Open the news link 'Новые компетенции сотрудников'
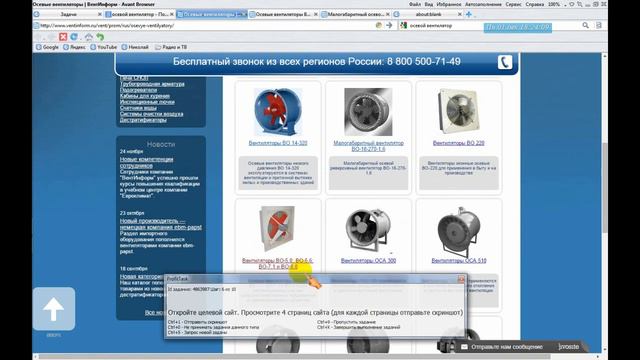Screen dimensions: 640x360 tap(146, 162)
